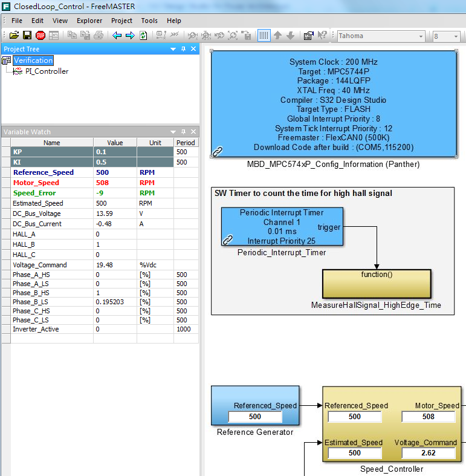Select the KP value cell 0.1

(115, 152)
